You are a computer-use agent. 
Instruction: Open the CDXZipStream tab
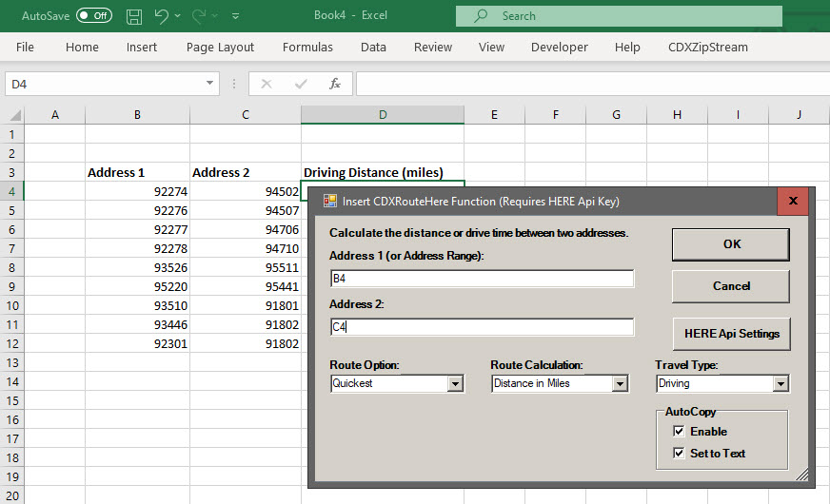click(x=708, y=47)
